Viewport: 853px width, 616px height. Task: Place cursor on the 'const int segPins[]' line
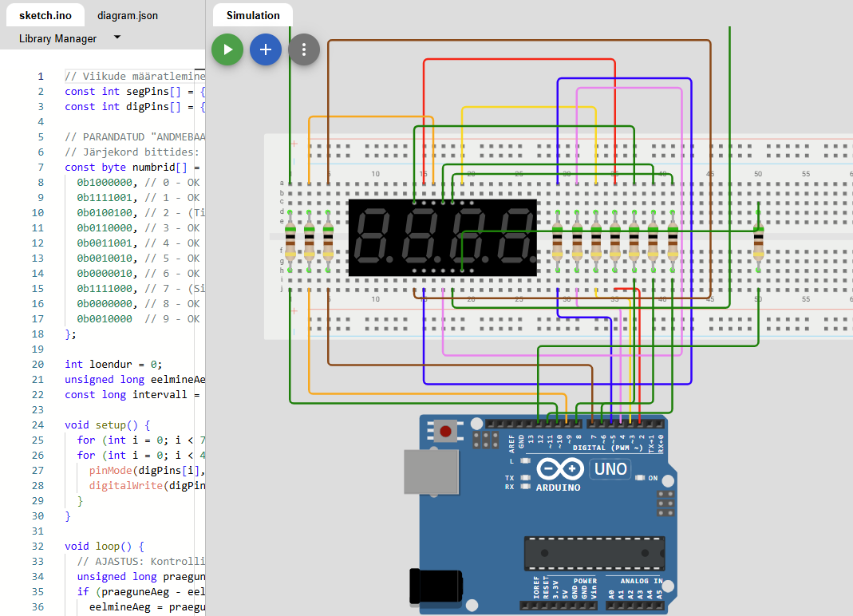[x=135, y=92]
